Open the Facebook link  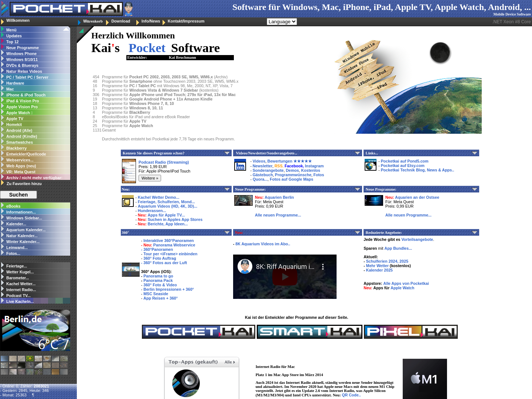294,166
